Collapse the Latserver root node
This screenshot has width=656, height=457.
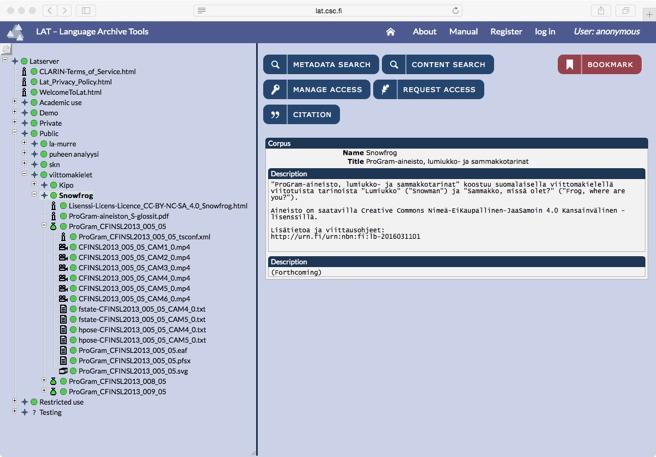click(5, 60)
